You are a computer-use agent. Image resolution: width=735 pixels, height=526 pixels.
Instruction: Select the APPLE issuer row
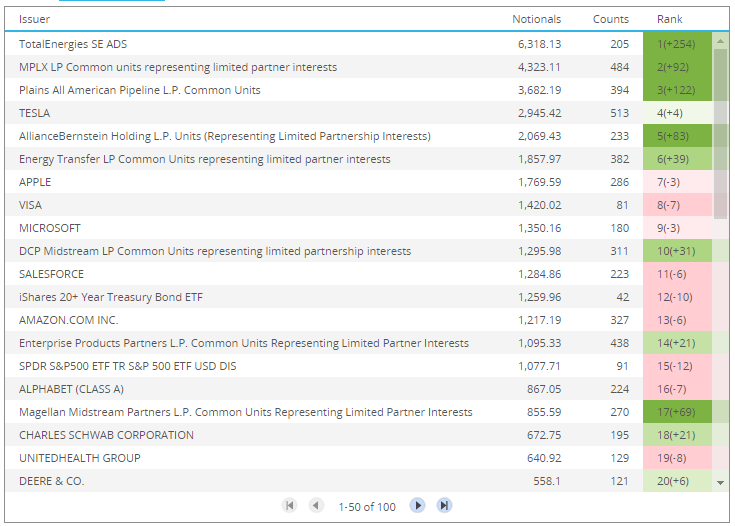pyautogui.click(x=359, y=182)
